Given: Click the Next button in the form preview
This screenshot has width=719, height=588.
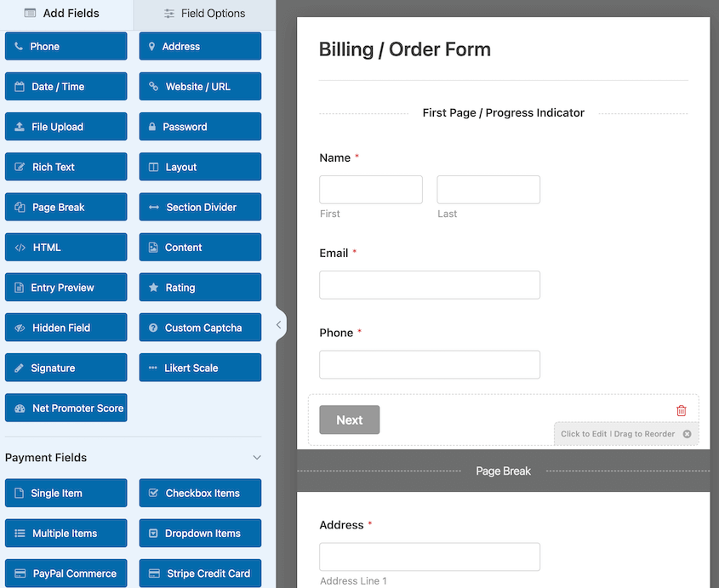Looking at the screenshot, I should pos(349,419).
